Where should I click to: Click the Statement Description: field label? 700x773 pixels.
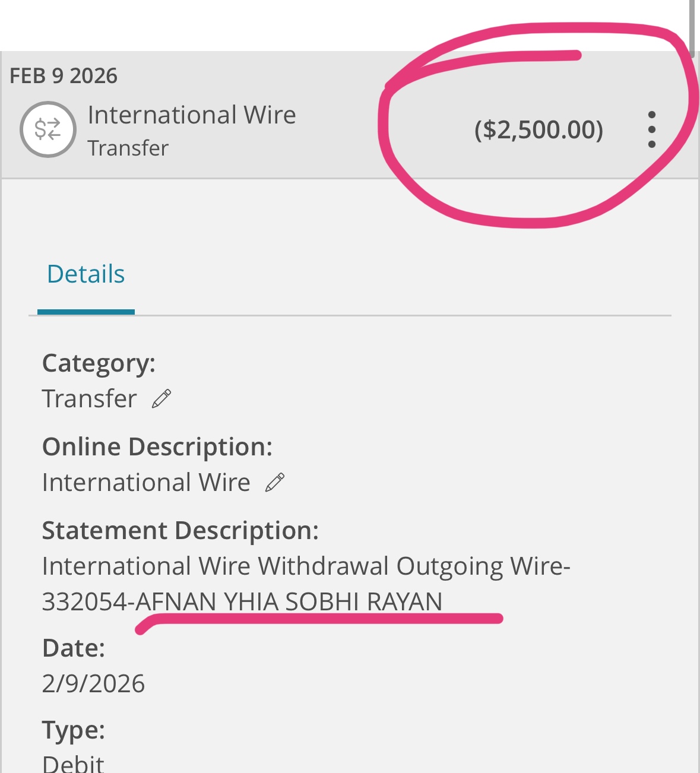[x=180, y=531]
